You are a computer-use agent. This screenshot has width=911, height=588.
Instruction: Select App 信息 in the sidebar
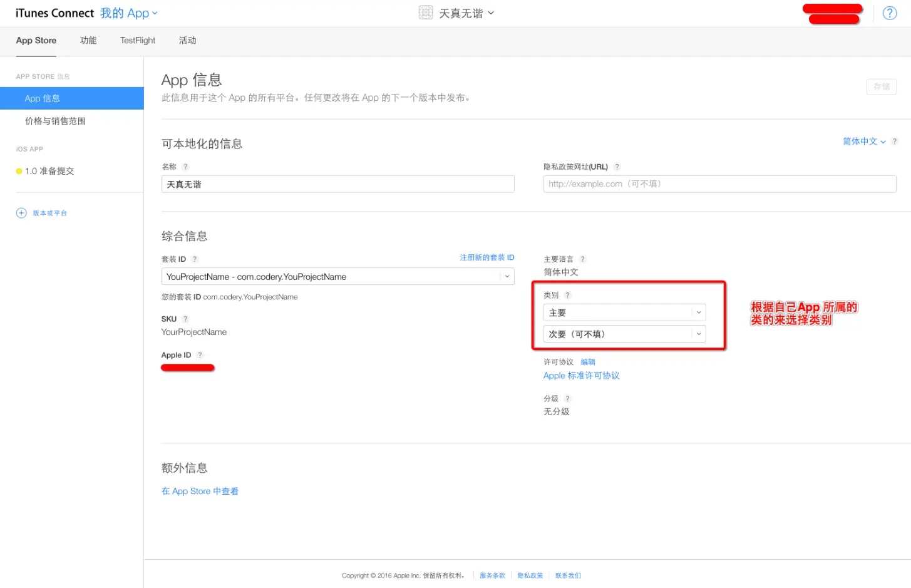[x=72, y=98]
